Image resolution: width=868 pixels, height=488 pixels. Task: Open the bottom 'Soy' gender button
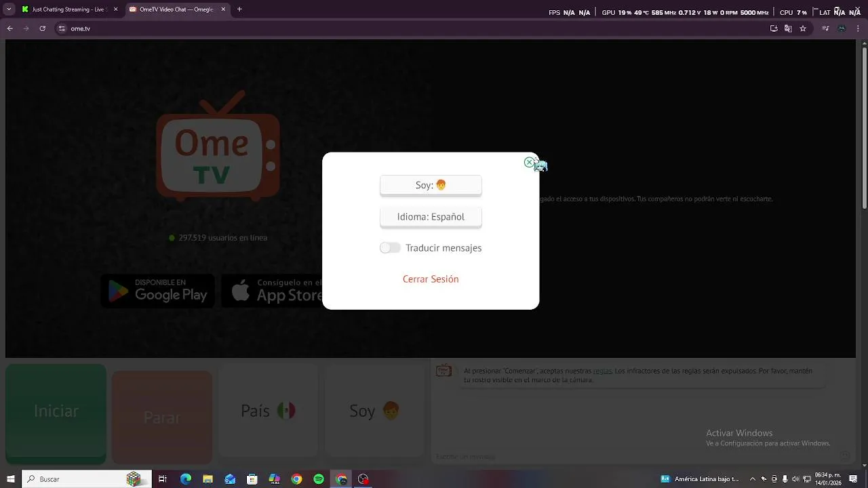374,411
